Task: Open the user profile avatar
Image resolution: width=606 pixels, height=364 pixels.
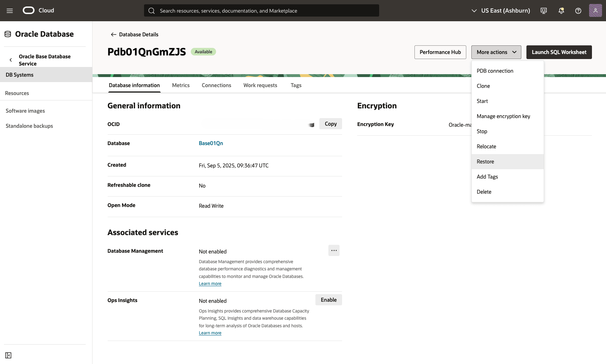Action: [x=596, y=10]
